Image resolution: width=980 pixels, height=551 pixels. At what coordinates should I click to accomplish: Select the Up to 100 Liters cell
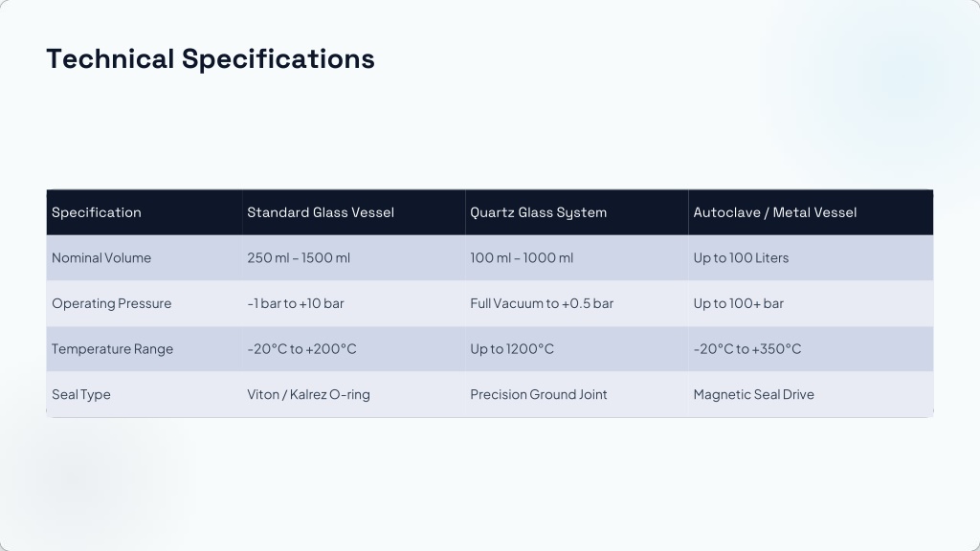pos(811,258)
